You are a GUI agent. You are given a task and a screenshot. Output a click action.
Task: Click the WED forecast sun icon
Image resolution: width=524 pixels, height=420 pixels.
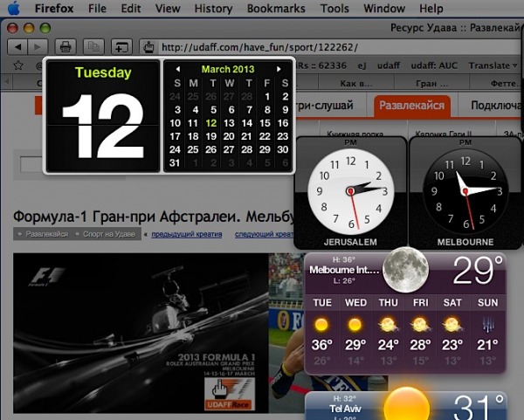[x=355, y=325]
